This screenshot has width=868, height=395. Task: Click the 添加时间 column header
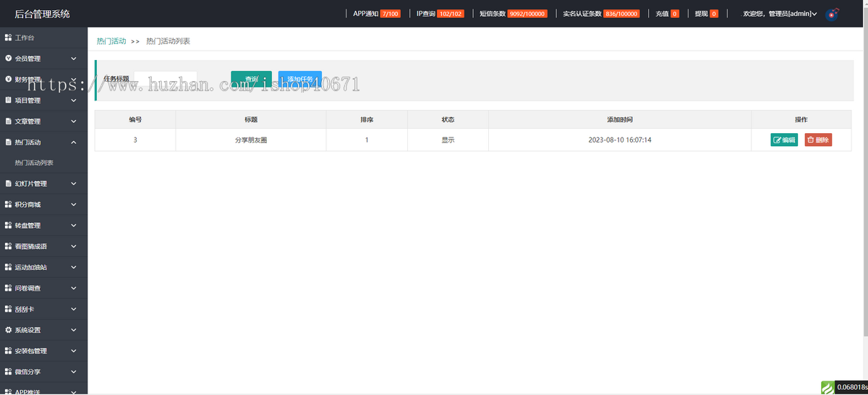(620, 119)
